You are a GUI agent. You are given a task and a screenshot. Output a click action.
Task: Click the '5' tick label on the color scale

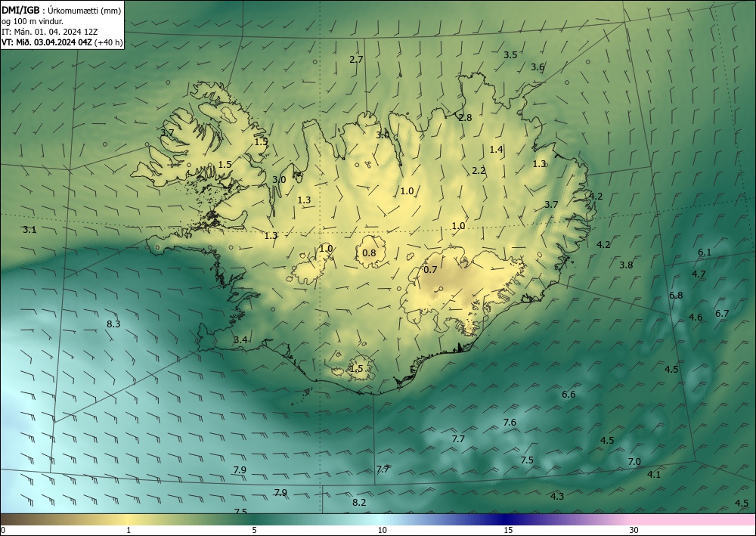click(x=254, y=531)
